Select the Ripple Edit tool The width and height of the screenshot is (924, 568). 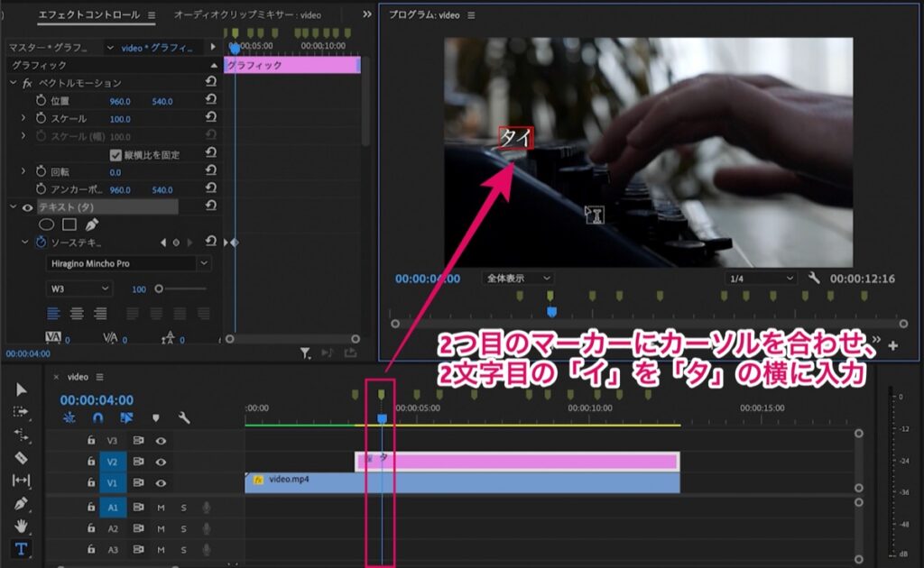tap(22, 435)
